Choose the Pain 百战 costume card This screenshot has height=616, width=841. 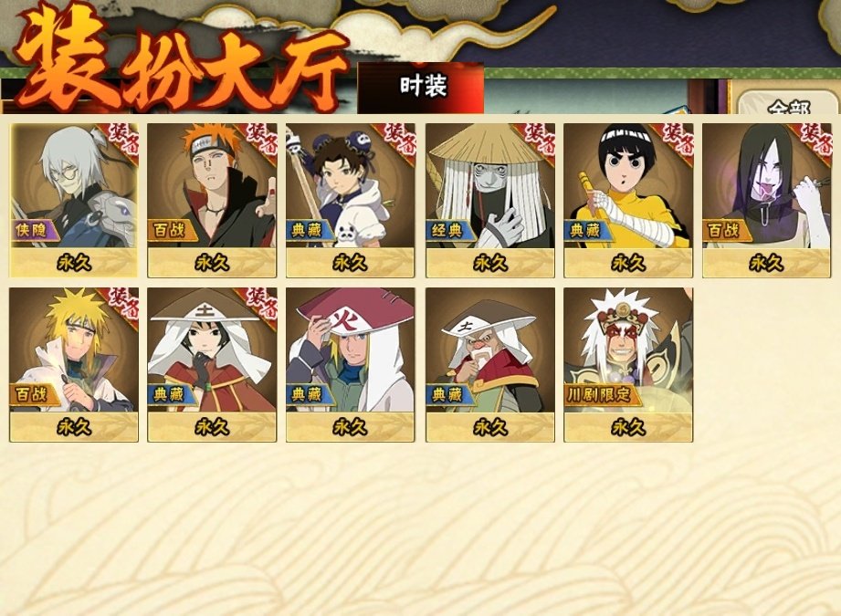213,200
